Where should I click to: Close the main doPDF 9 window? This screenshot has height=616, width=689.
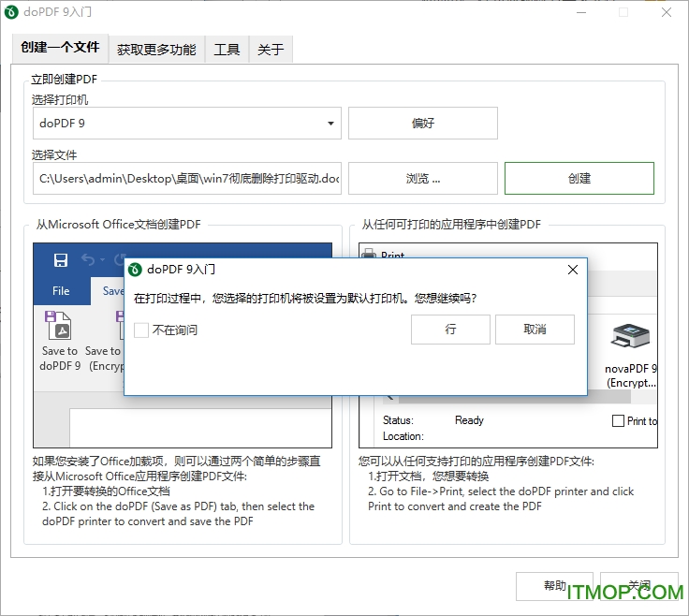click(x=667, y=12)
